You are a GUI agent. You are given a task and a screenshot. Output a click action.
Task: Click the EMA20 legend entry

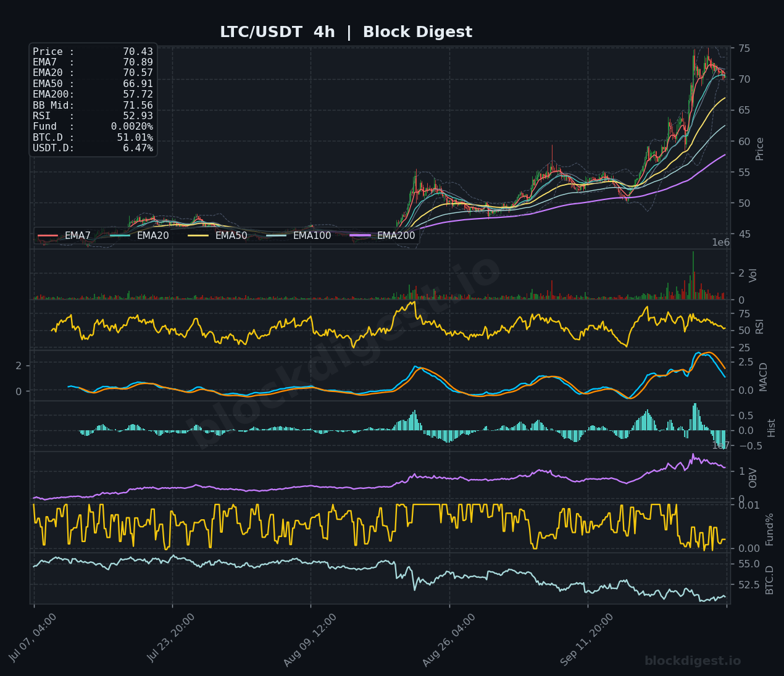click(140, 236)
